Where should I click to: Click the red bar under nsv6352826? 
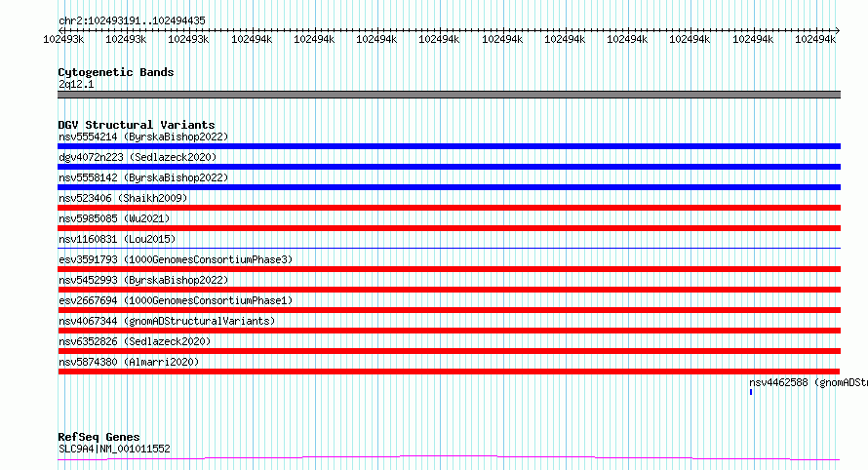[449, 352]
